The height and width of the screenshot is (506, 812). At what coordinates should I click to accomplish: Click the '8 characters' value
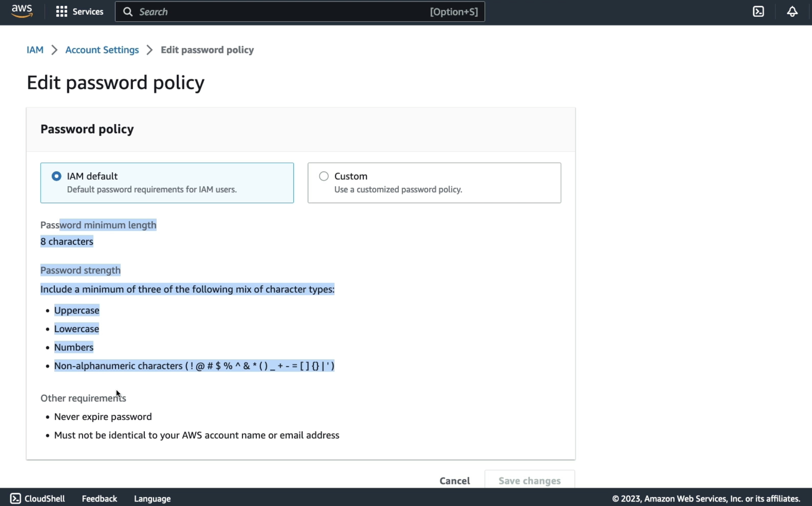click(x=67, y=241)
